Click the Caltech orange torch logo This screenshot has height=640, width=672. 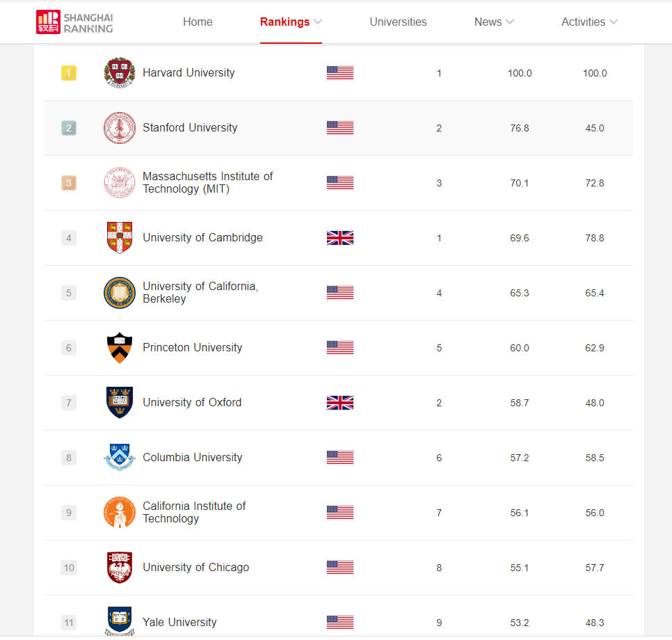click(x=119, y=513)
